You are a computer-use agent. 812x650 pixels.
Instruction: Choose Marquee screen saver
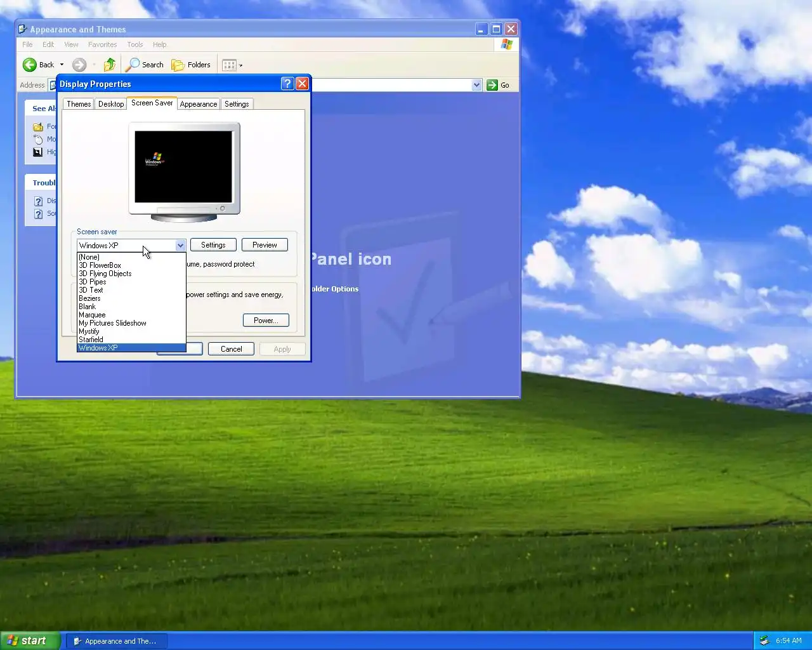(131, 315)
